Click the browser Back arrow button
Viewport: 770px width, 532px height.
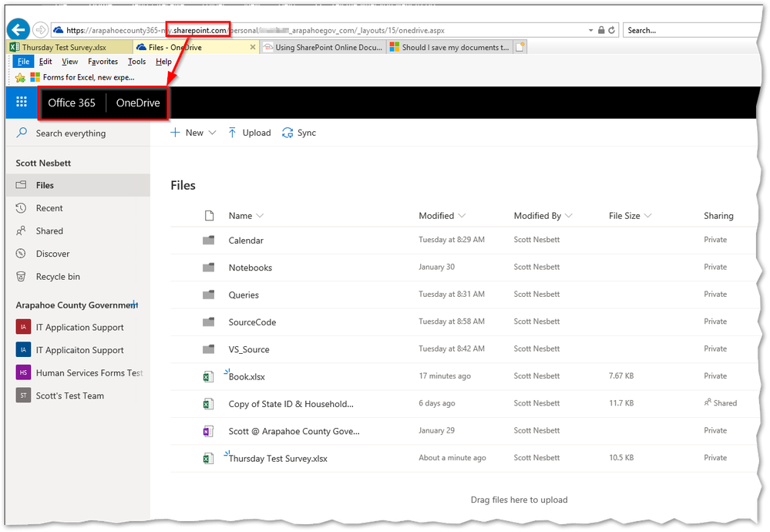(18, 30)
